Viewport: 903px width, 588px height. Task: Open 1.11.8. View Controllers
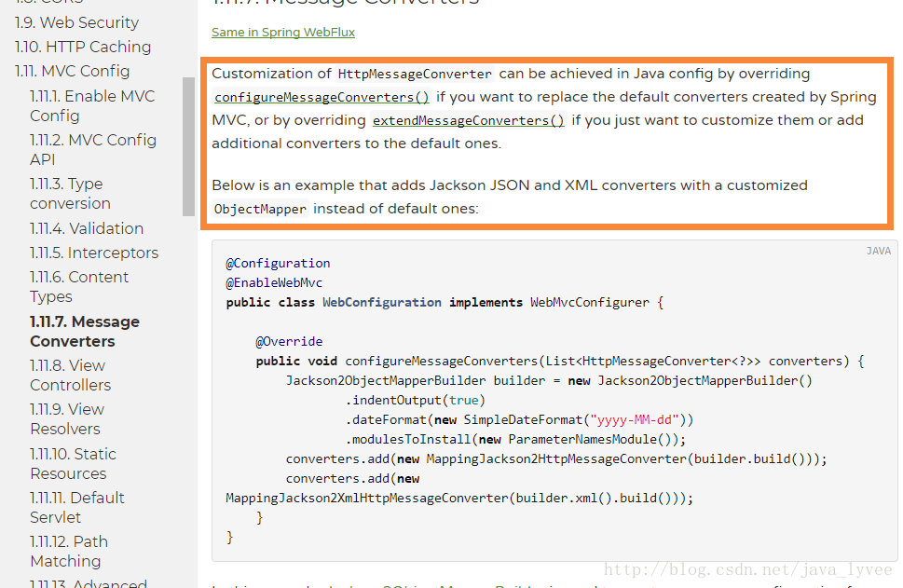(x=70, y=375)
